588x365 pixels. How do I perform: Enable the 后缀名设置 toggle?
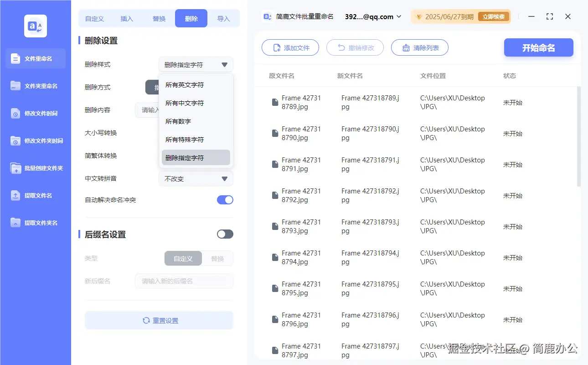point(225,234)
